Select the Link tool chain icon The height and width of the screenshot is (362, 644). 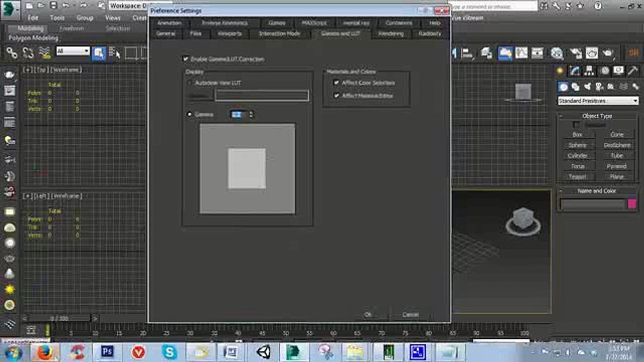[12, 52]
